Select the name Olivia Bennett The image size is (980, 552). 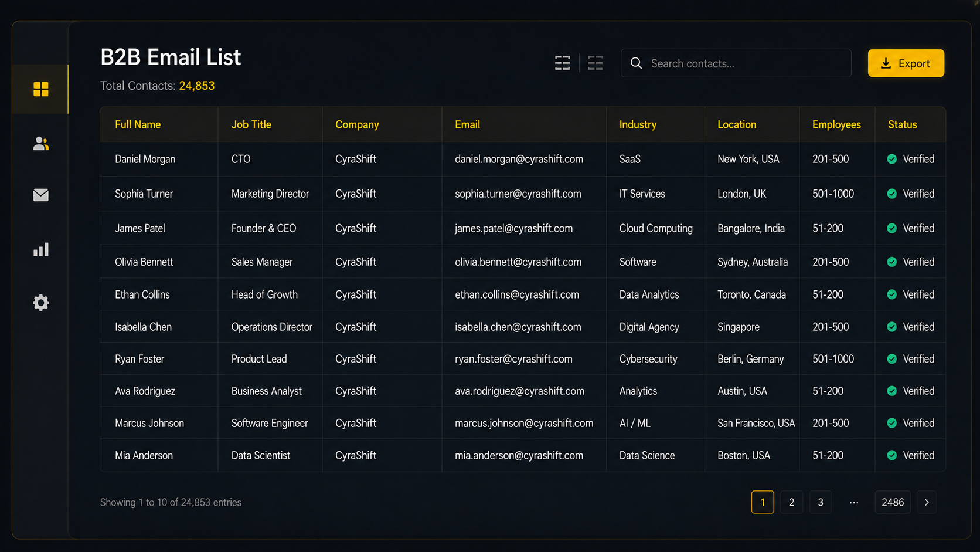coord(144,262)
